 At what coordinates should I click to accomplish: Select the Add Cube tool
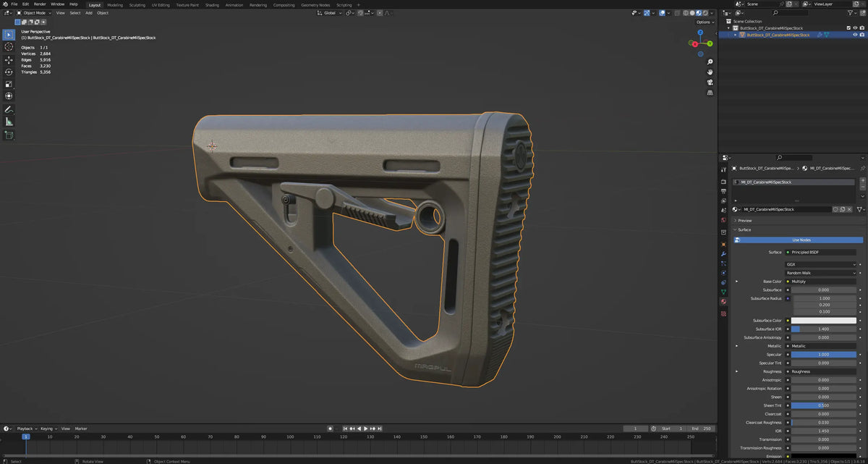tap(9, 135)
